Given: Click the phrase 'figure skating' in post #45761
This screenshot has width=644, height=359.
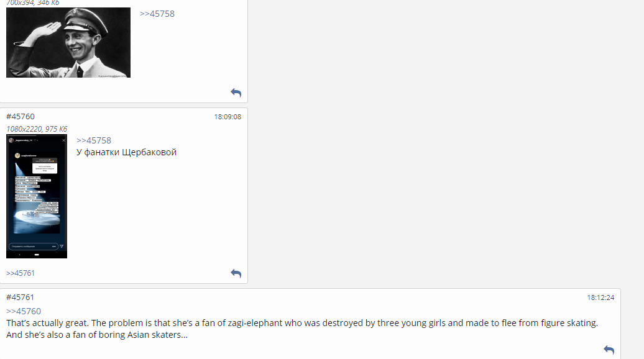Looking at the screenshot, I should coord(569,323).
